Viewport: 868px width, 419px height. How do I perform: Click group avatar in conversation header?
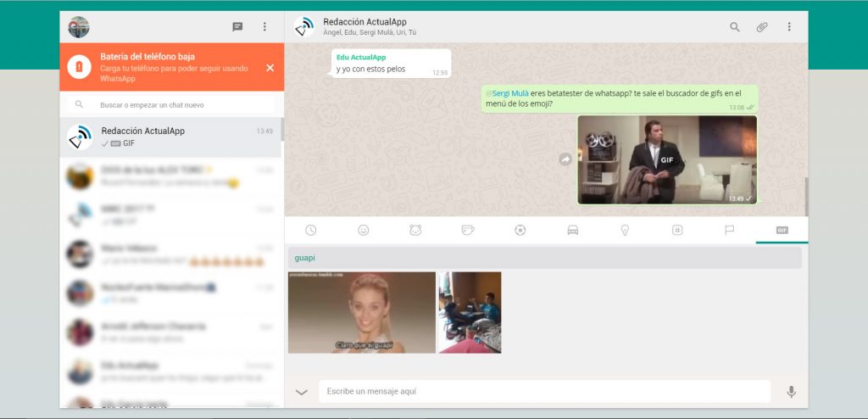[304, 26]
